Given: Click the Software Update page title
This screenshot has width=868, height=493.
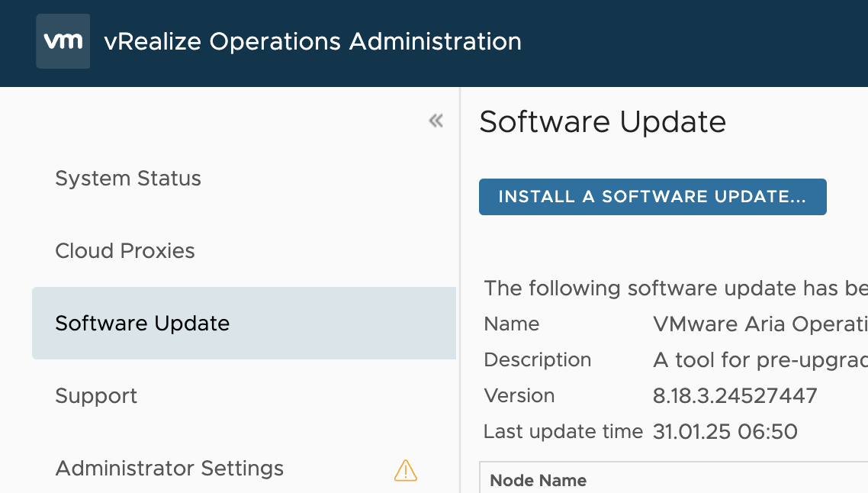Looking at the screenshot, I should 602,122.
